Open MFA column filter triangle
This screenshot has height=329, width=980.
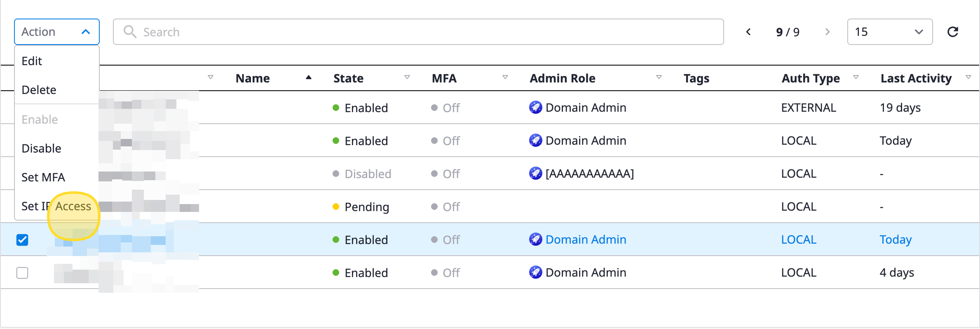pyautogui.click(x=505, y=78)
